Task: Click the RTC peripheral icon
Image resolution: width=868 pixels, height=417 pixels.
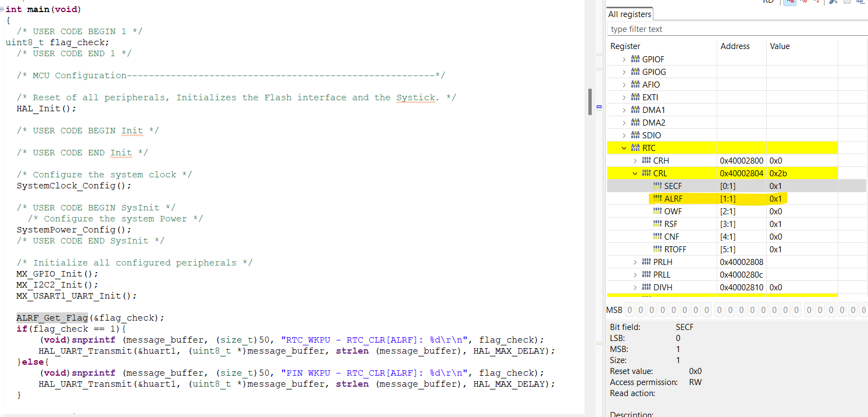Action: 635,148
